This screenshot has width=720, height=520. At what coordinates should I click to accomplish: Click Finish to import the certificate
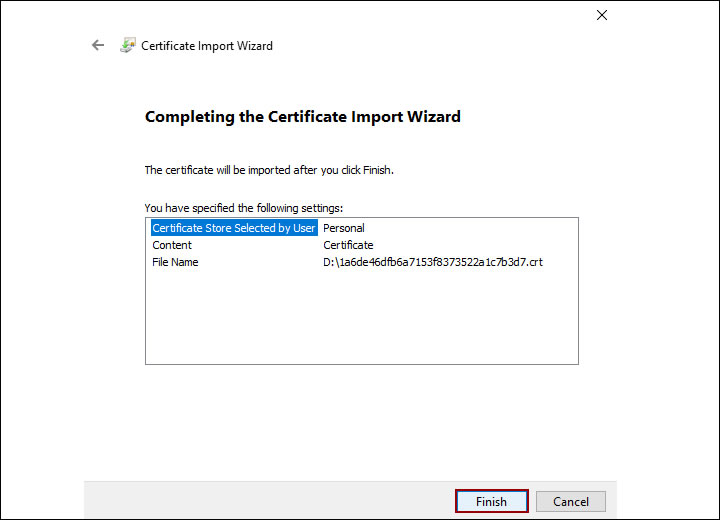(491, 501)
